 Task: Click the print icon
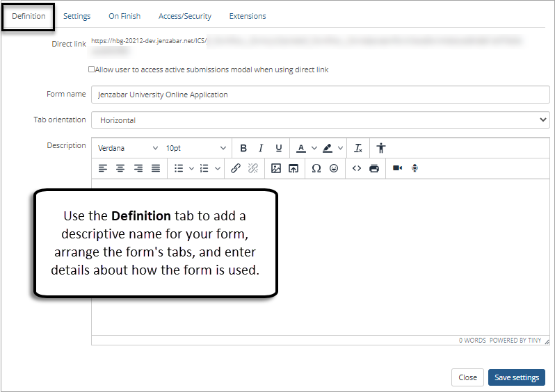pos(374,168)
